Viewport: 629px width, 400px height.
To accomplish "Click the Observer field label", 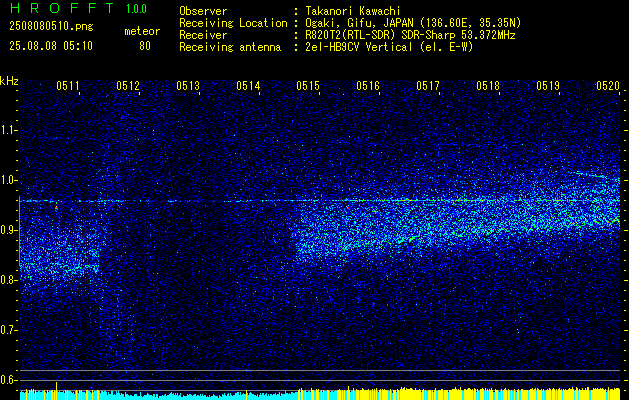I will pos(203,11).
